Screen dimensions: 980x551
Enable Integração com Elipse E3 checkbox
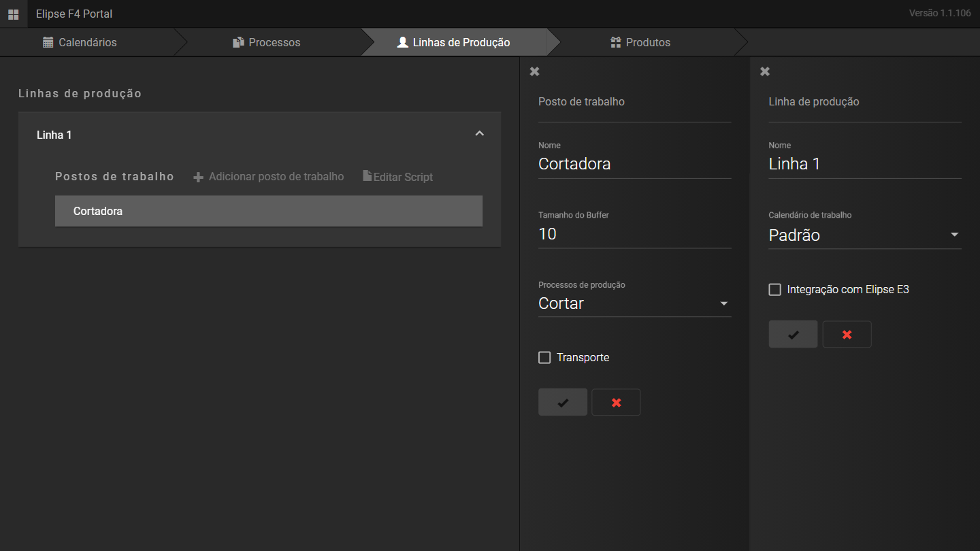774,290
